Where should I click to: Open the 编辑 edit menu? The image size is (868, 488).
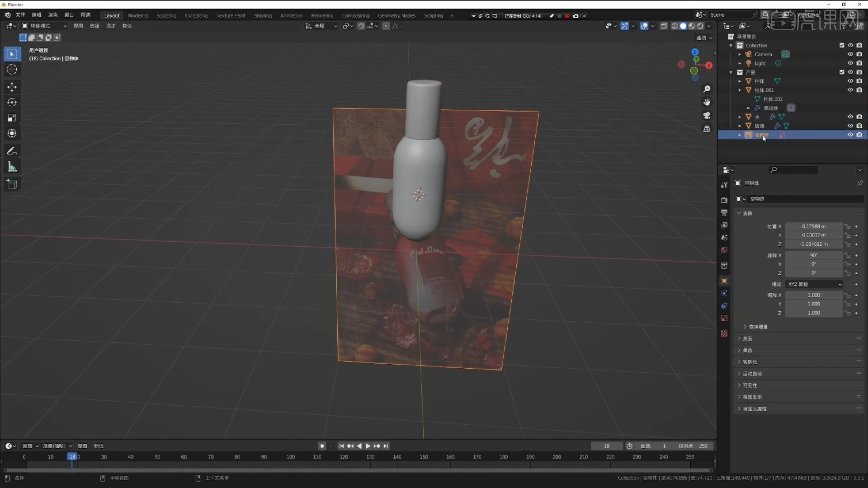[x=37, y=15]
